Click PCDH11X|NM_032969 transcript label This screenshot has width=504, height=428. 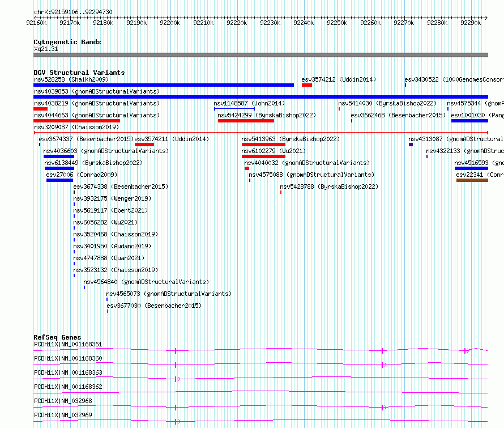click(63, 415)
